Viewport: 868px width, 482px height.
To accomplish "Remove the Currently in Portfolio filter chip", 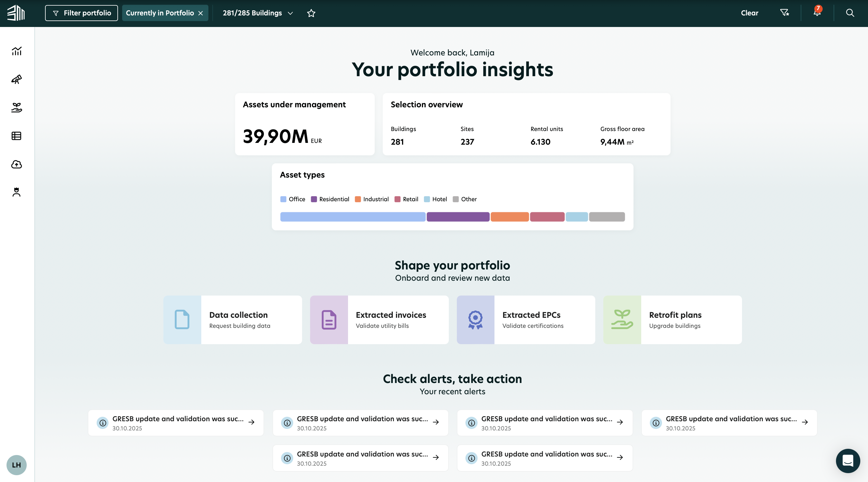I will point(200,13).
